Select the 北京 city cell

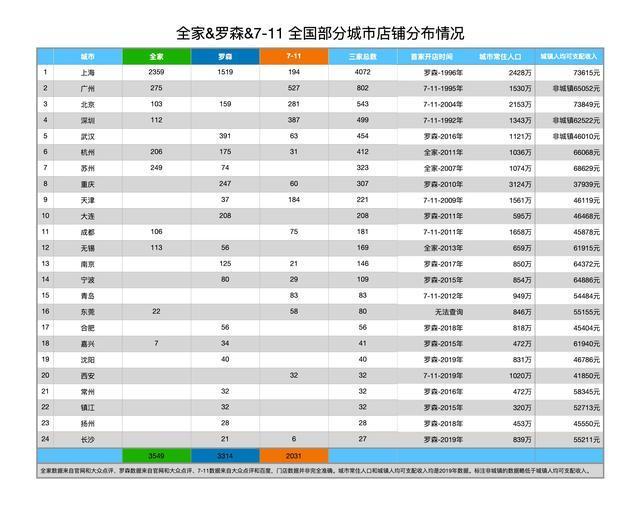coord(87,104)
